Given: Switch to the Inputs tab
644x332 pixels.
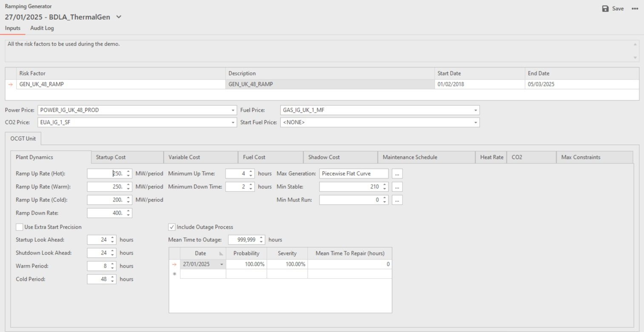Looking at the screenshot, I should click(13, 28).
